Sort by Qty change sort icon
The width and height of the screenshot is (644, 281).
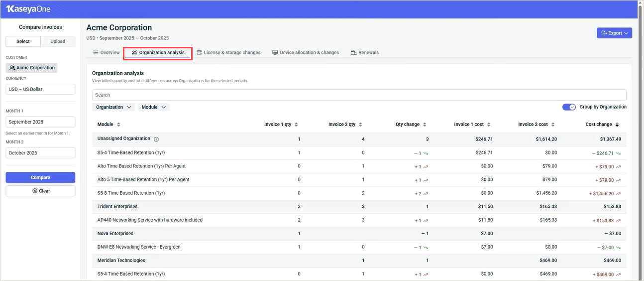(x=425, y=125)
